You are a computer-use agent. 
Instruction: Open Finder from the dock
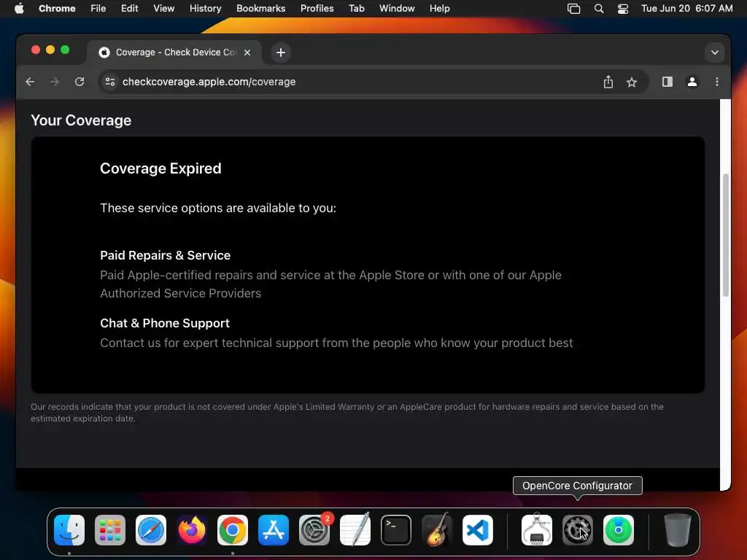[x=69, y=530]
